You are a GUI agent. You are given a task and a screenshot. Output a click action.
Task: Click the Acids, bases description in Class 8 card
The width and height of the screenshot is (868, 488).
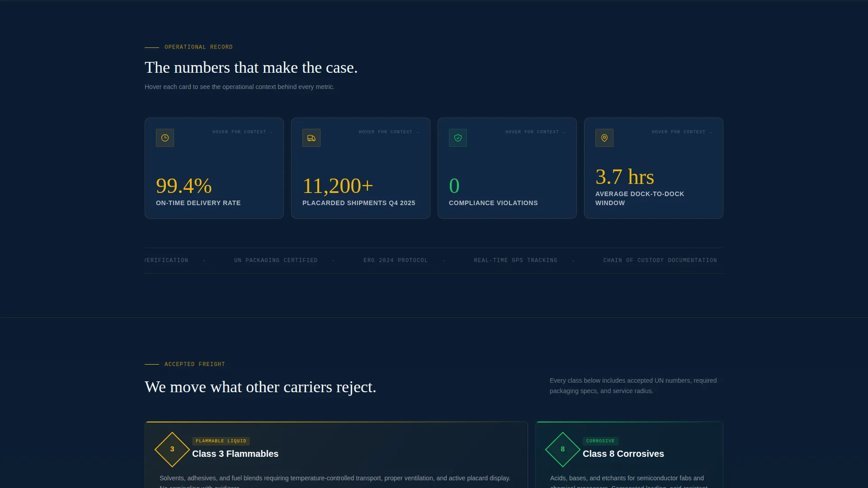628,482
